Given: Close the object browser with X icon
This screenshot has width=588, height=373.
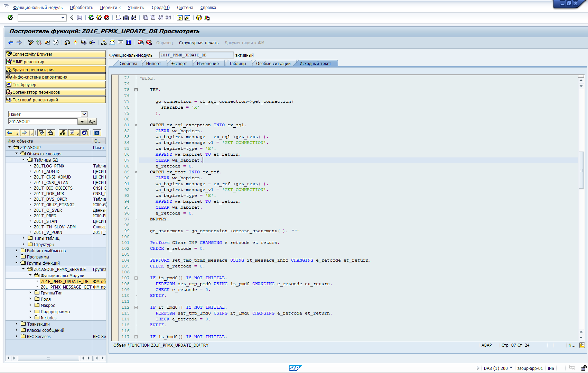Looking at the screenshot, I should [97, 133].
